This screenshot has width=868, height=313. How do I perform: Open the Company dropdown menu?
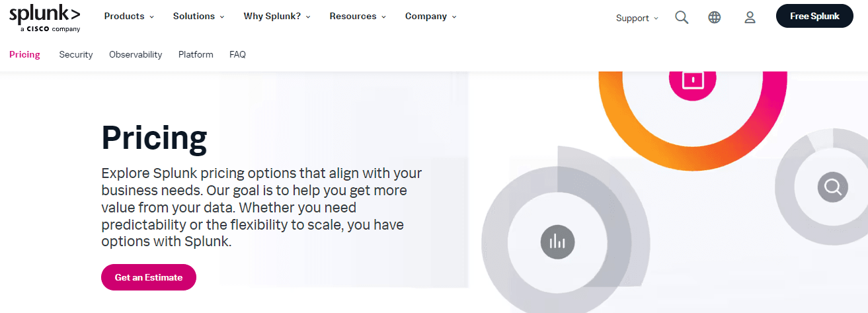(431, 16)
